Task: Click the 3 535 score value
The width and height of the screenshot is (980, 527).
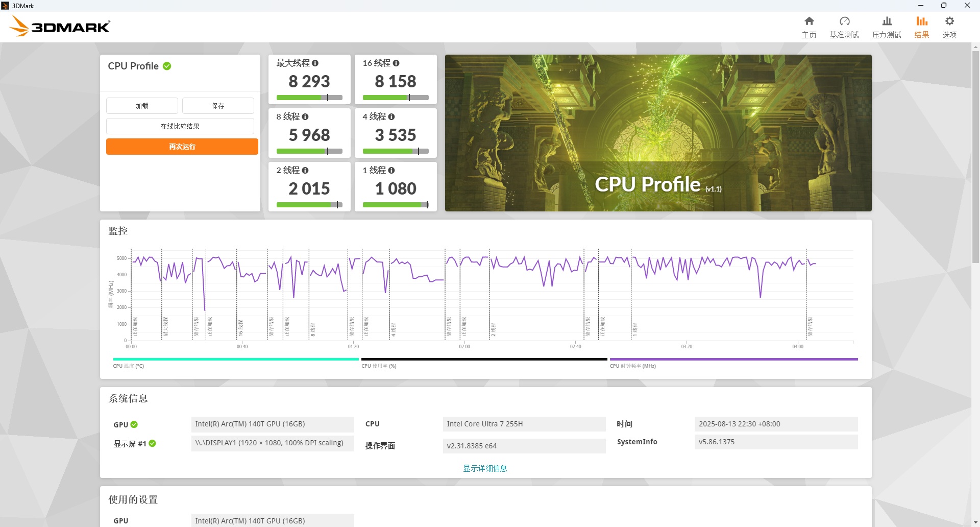Action: coord(396,135)
